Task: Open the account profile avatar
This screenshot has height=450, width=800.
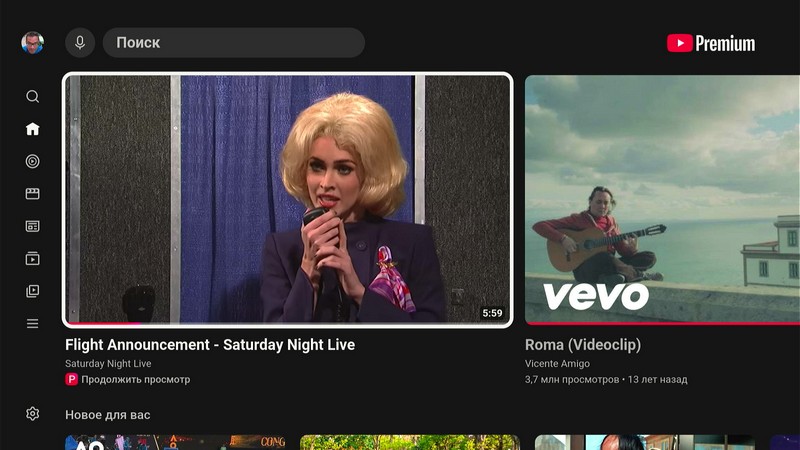Action: [x=33, y=42]
